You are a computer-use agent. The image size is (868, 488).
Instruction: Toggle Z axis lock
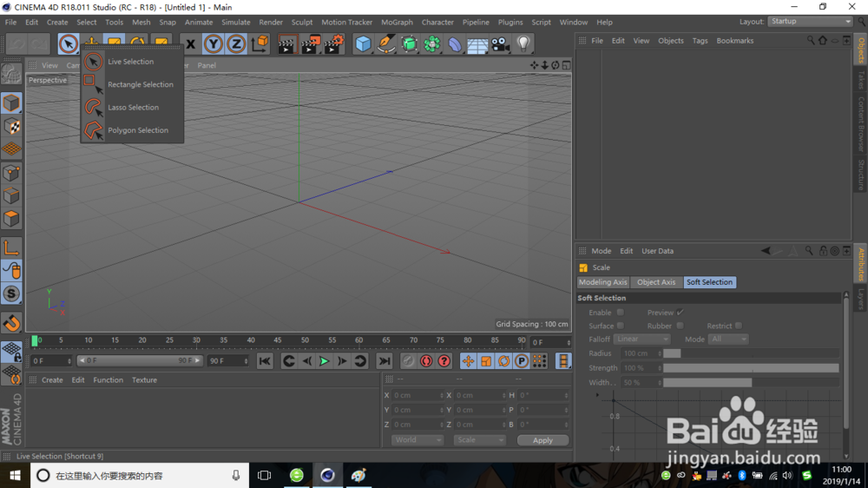236,43
